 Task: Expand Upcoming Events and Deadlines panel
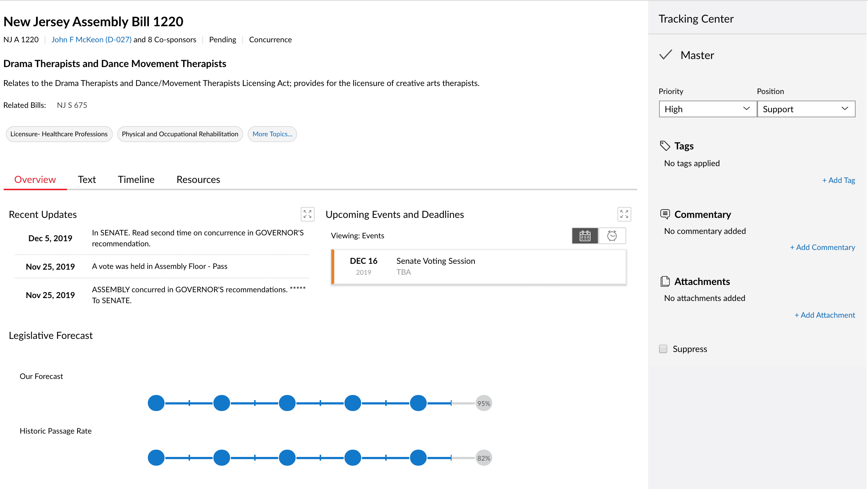pos(624,214)
